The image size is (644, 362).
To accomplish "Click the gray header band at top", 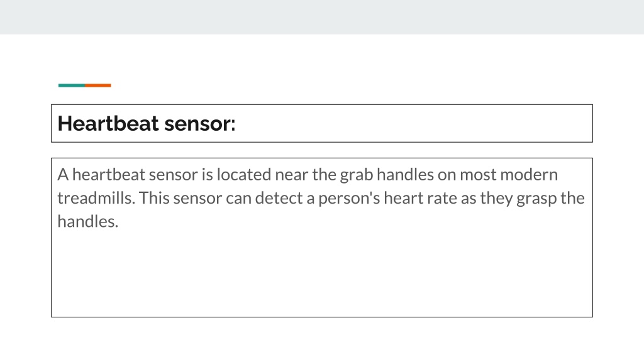I will 322,17.
